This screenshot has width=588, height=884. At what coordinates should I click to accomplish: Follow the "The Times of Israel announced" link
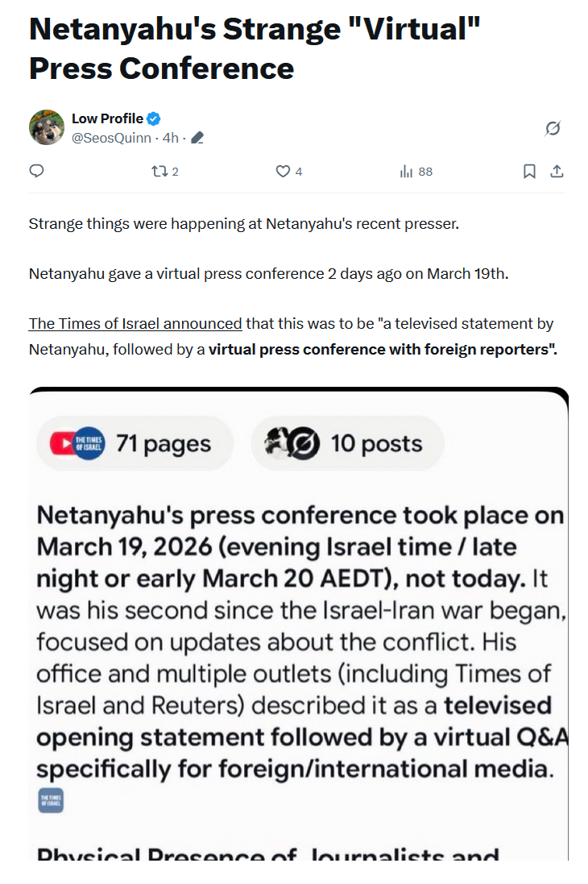(135, 323)
